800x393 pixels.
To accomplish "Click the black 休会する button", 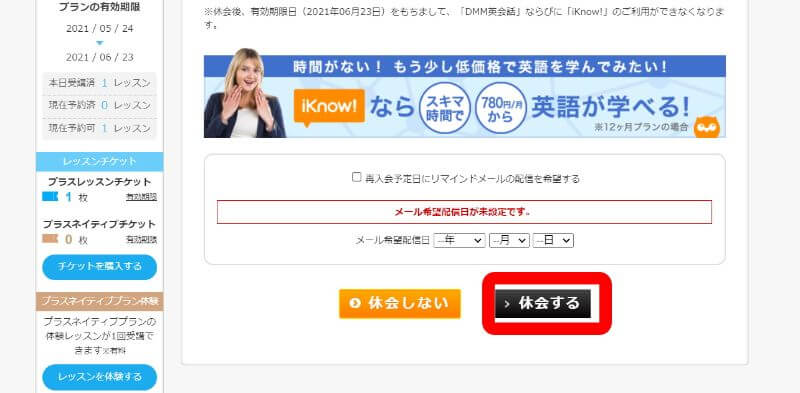I will (542, 304).
